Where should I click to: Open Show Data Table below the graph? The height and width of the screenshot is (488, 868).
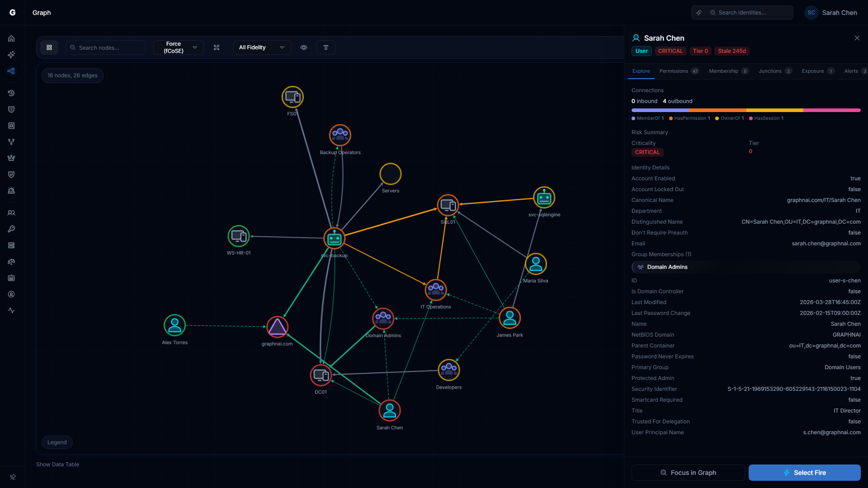[57, 464]
